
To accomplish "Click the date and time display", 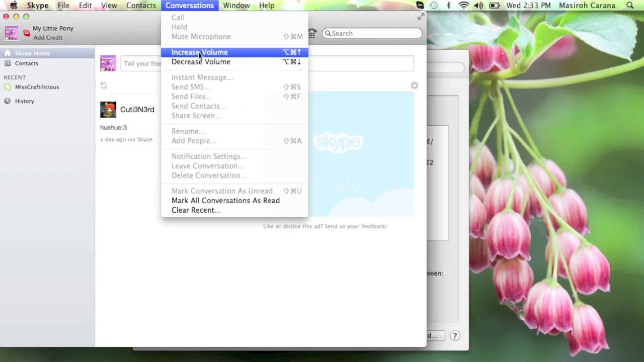I will [528, 6].
